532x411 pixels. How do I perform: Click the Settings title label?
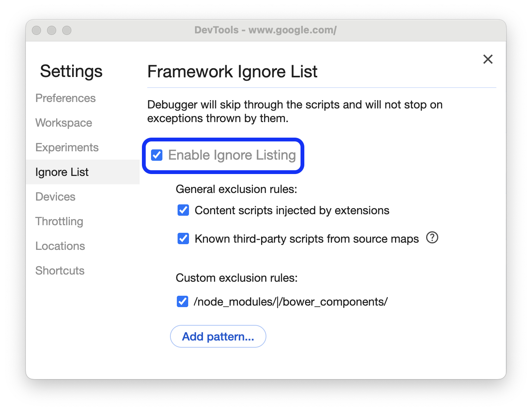(71, 71)
